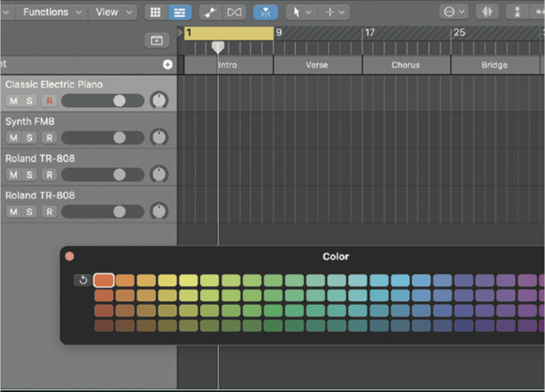Click the add track plus icon
545x392 pixels.
click(x=168, y=64)
